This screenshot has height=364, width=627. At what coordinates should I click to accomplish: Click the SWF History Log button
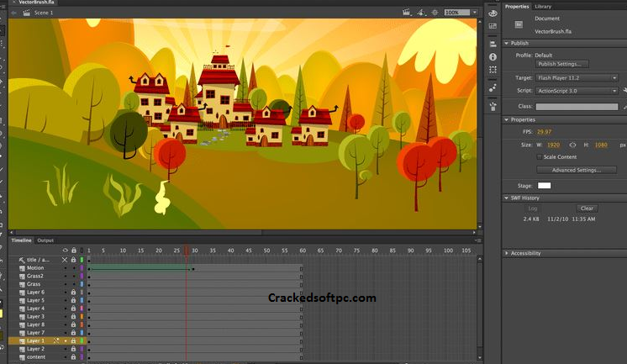coord(533,208)
